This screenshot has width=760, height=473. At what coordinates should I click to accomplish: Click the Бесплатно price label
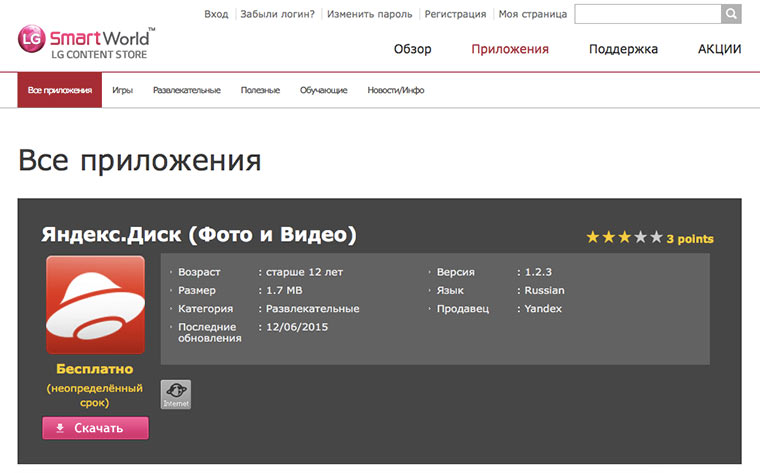click(x=95, y=369)
